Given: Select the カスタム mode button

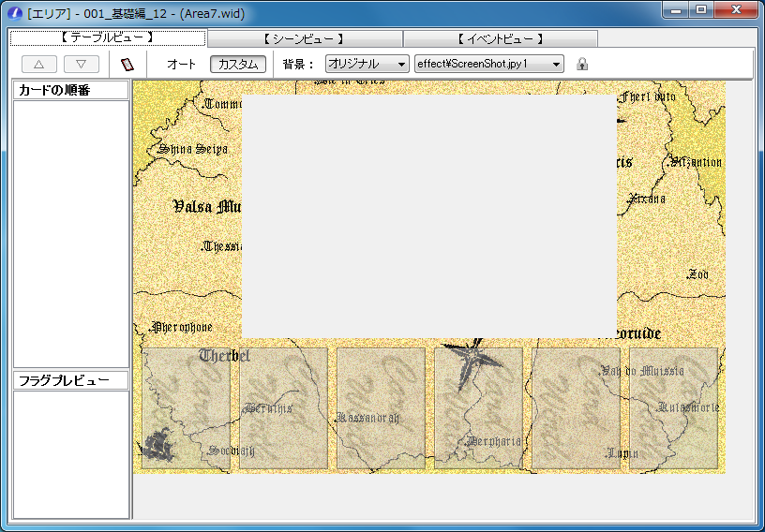Looking at the screenshot, I should pos(238,64).
